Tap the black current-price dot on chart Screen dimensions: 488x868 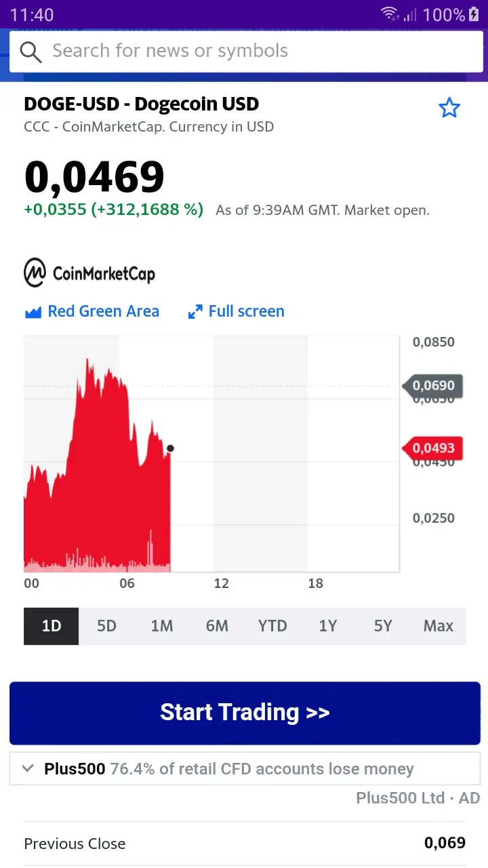coord(170,448)
